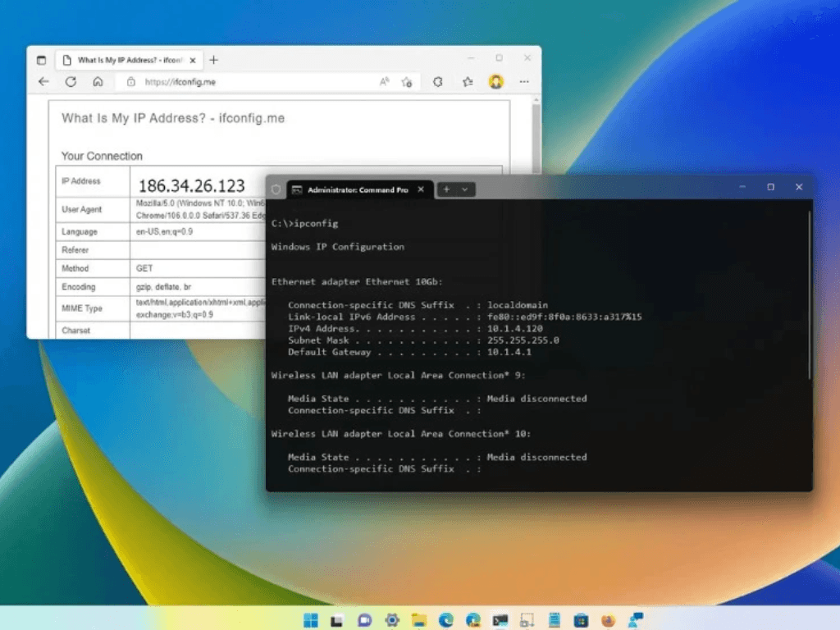Open Read Aloud in address bar
840x630 pixels.
coord(384,82)
